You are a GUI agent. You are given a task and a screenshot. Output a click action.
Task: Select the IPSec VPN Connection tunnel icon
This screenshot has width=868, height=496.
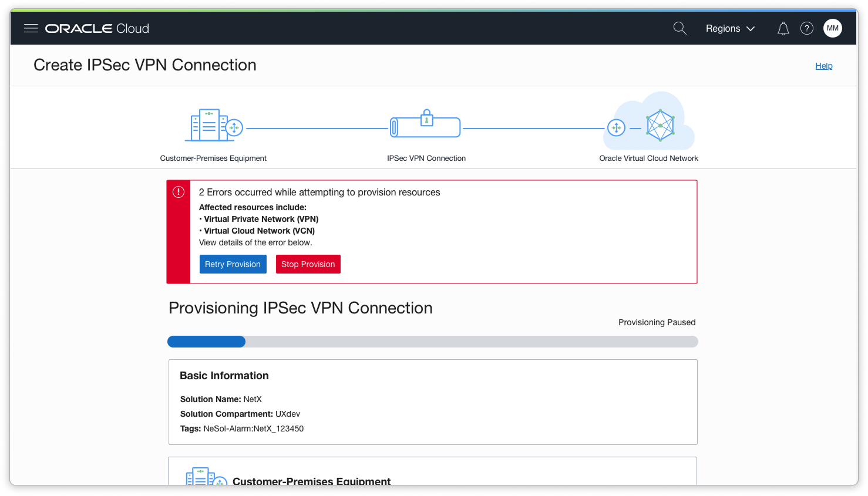pyautogui.click(x=426, y=124)
